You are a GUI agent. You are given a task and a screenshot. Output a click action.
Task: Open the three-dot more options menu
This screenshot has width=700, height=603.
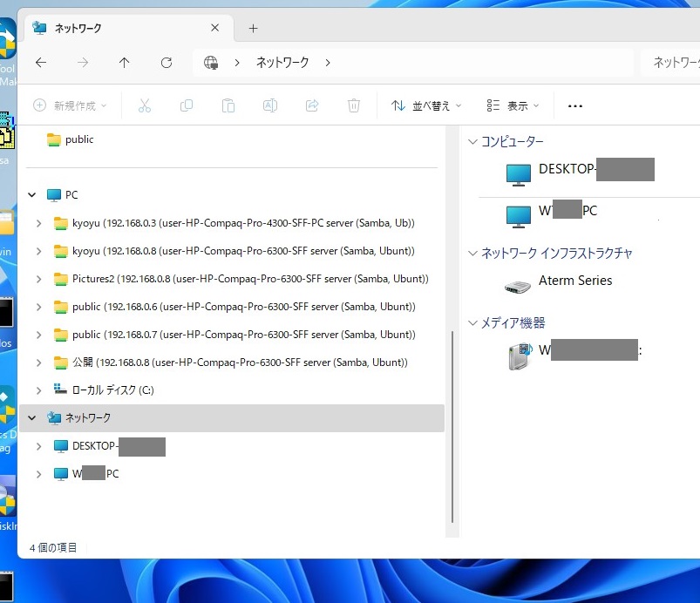574,105
